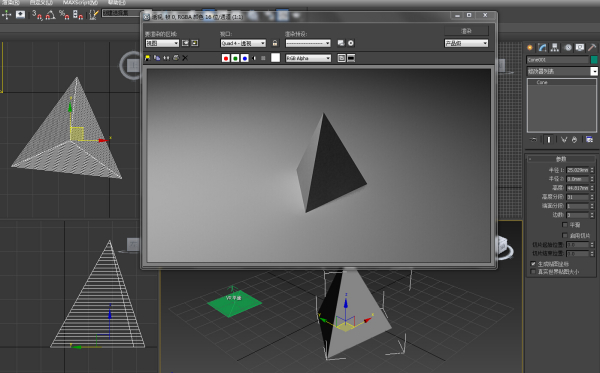This screenshot has height=373, width=600.
Task: Open Environment and Effects dialog icon
Action: (x=351, y=43)
